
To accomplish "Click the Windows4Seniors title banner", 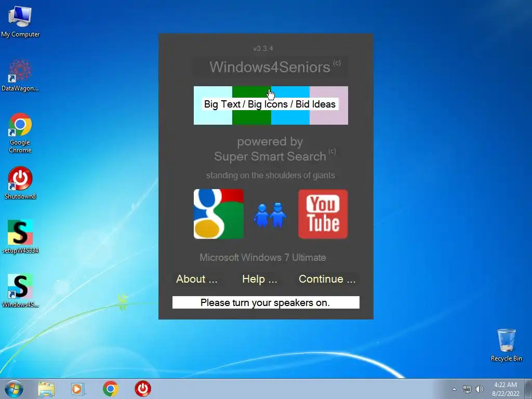I will click(270, 67).
